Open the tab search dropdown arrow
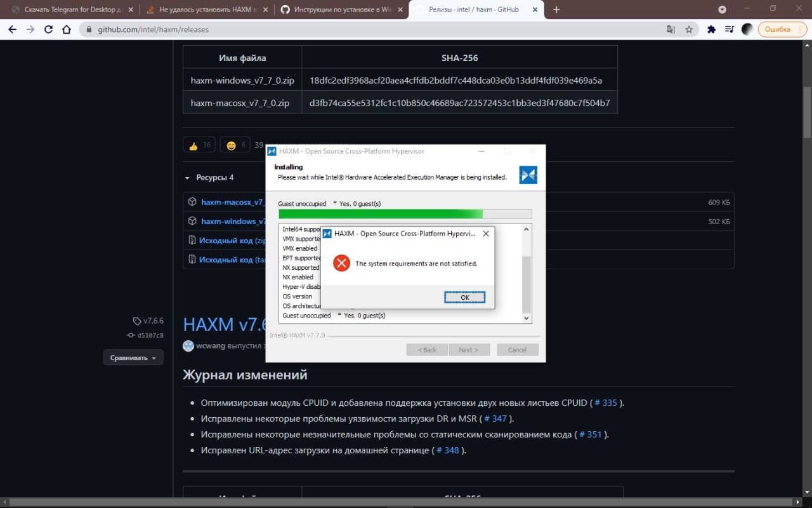This screenshot has width=812, height=508. 722,10
